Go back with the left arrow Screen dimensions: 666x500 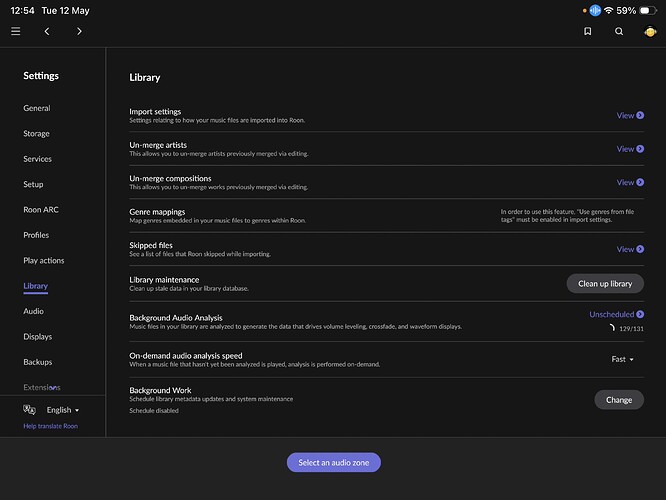tap(47, 31)
